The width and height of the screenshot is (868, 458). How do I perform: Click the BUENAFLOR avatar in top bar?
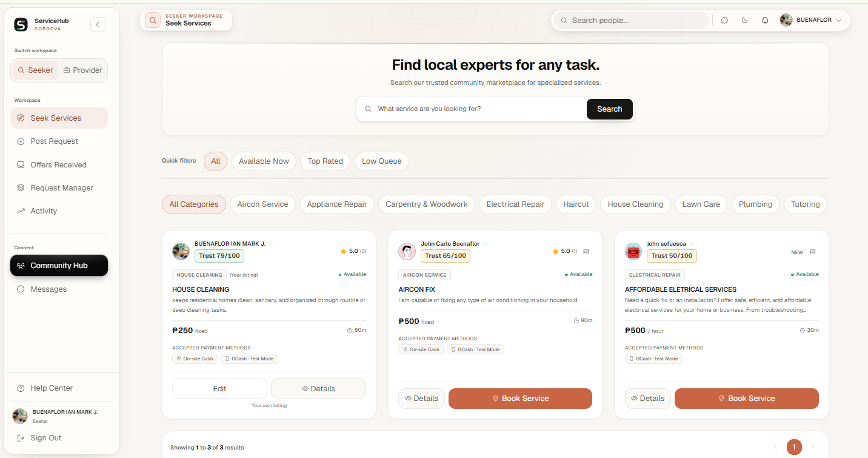[786, 20]
